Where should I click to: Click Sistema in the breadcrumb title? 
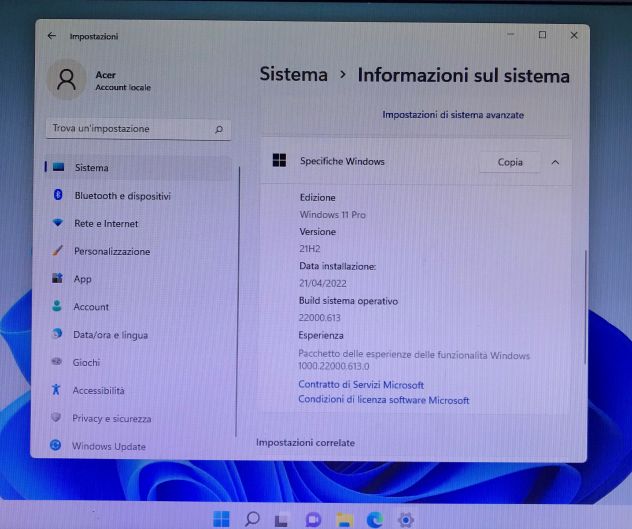(293, 74)
